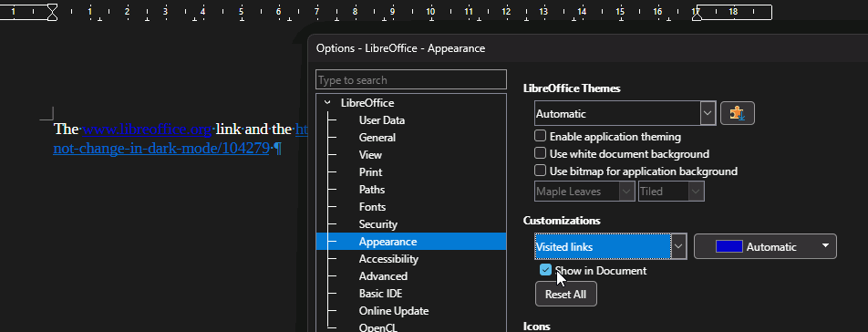Click the Options dialog title bar
The height and width of the screenshot is (332, 868).
[x=587, y=48]
